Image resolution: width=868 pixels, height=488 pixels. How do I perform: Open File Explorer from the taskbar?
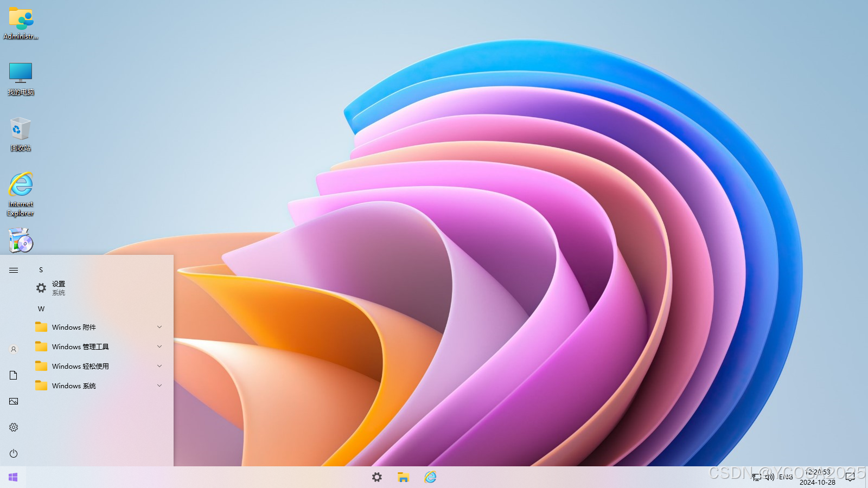coord(403,477)
